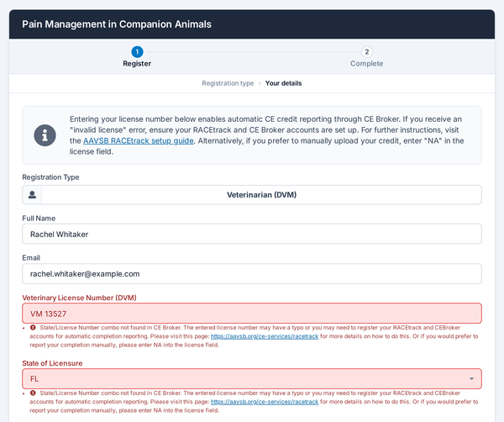
Task: Open the State of Licensure dropdown
Action: coord(252,379)
